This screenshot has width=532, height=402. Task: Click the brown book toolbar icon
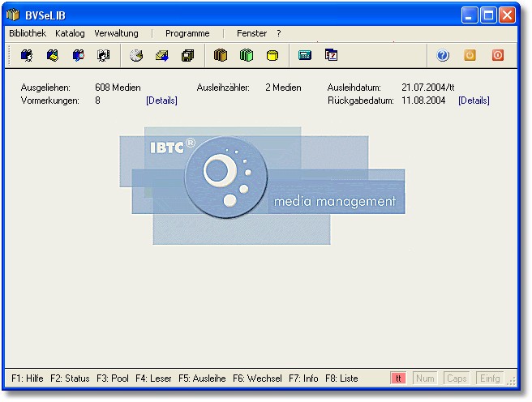(x=220, y=56)
